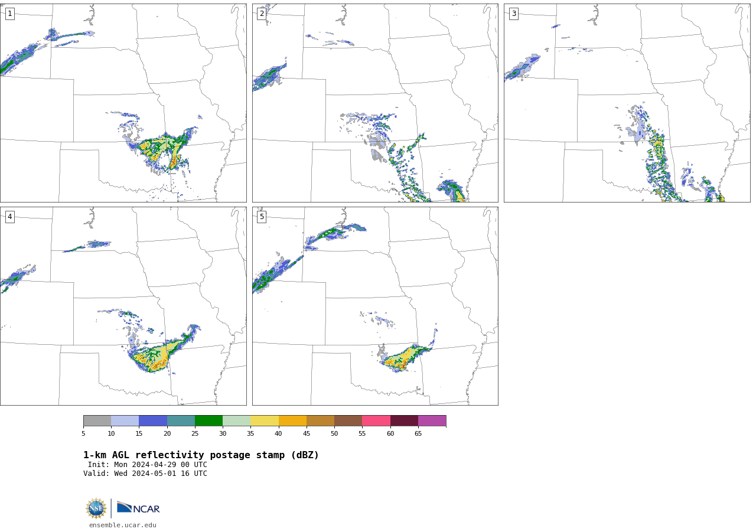Open ensemble member 3 reflectivity map
The image size is (756, 532).
[x=627, y=103]
